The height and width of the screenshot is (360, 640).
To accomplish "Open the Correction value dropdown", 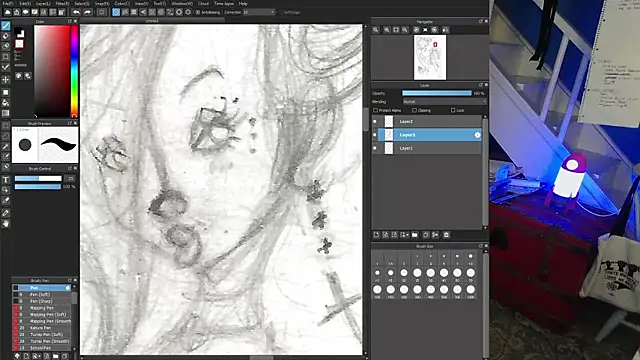I will (259, 12).
